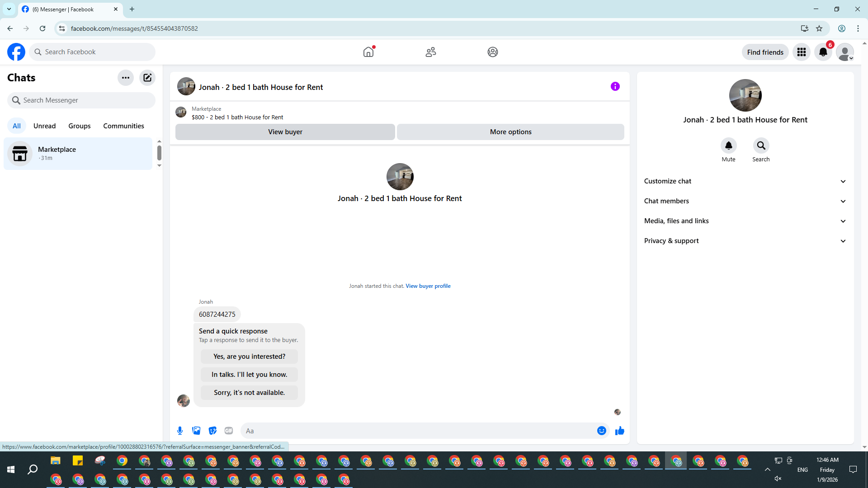This screenshot has width=868, height=488.
Task: Send quick response 'In talks. I'll let you know.'
Action: pos(250,375)
